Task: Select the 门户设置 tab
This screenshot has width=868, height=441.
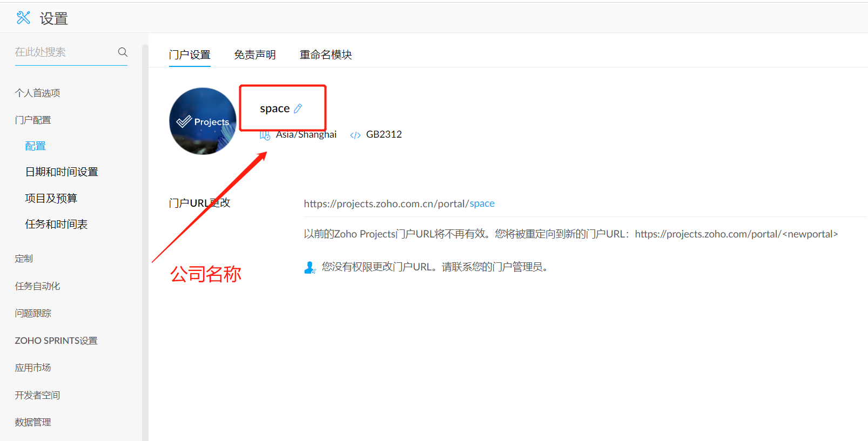Action: coord(190,55)
